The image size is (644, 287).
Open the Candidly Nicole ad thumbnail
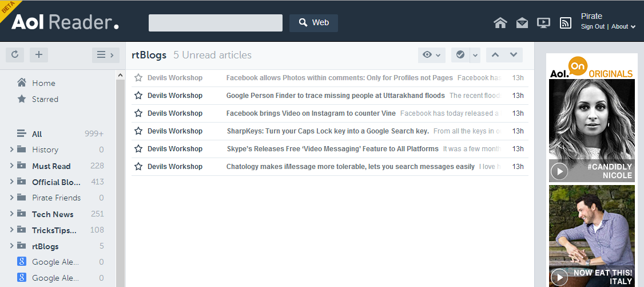coord(591,131)
